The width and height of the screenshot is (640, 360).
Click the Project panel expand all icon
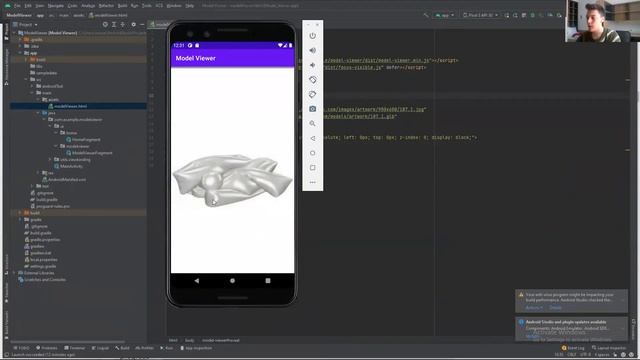pyautogui.click(x=114, y=24)
